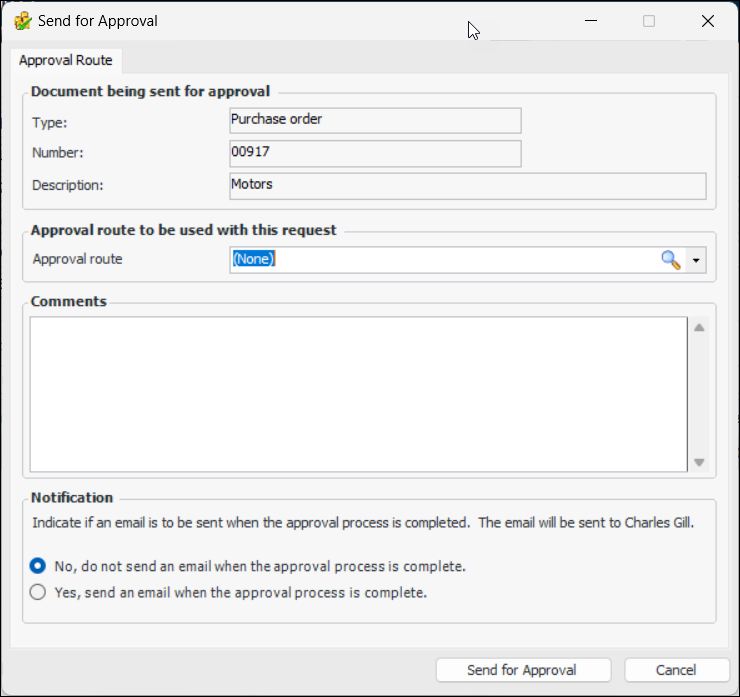This screenshot has height=697, width=740.
Task: Select the 'Yes, send an email' option
Action: point(38,592)
